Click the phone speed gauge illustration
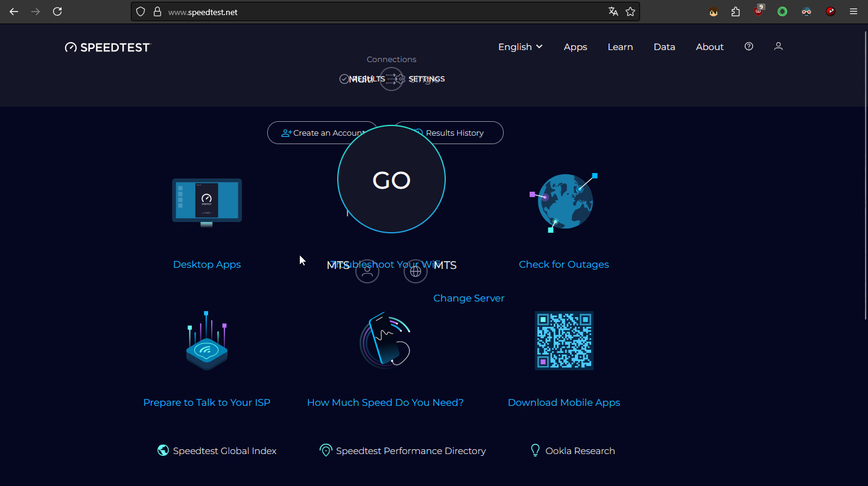 click(x=385, y=341)
